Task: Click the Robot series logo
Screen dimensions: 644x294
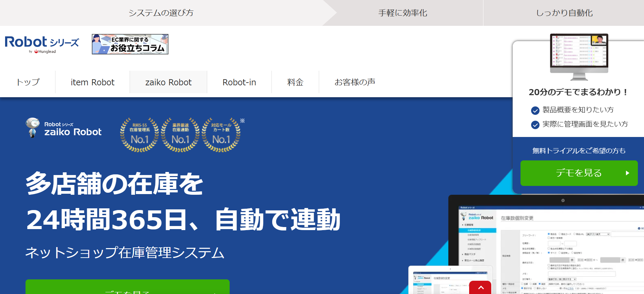Action: click(42, 44)
